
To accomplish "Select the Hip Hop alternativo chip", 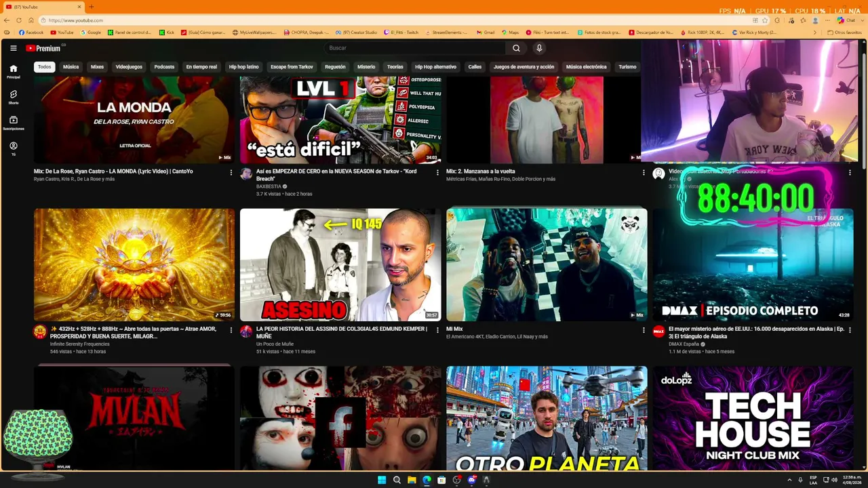I will pos(435,67).
